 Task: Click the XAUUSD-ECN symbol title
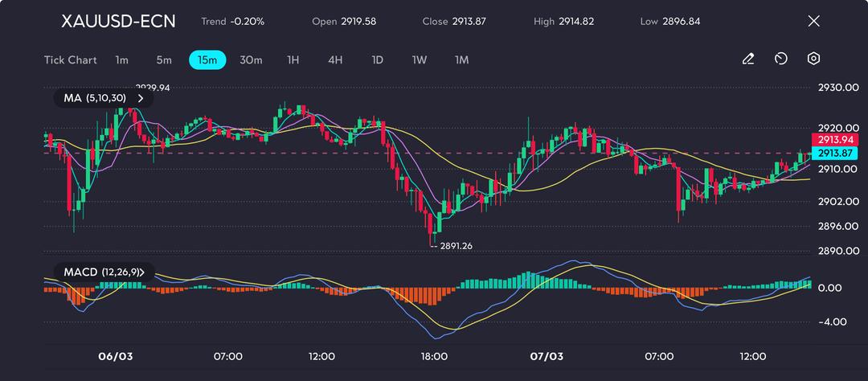click(118, 21)
